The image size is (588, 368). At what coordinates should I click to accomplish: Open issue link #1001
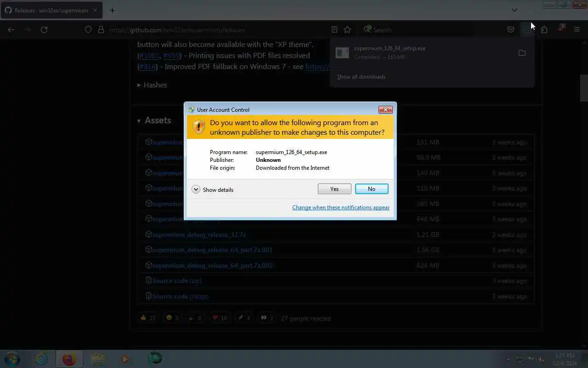tap(149, 56)
